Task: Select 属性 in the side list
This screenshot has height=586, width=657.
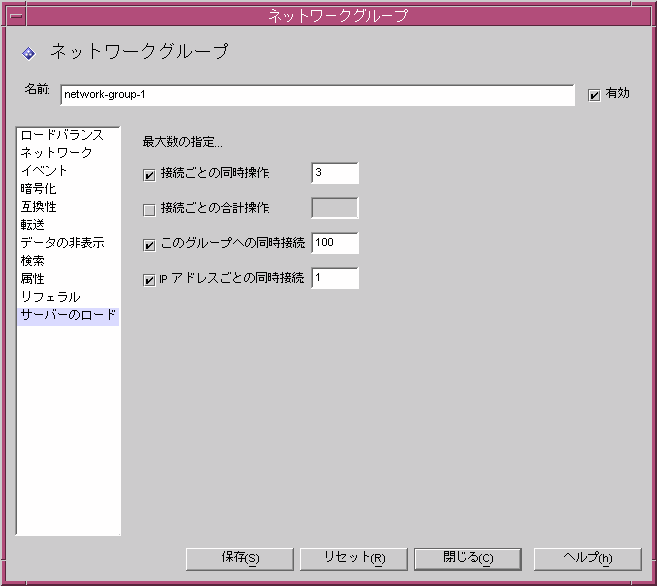Action: (x=68, y=279)
